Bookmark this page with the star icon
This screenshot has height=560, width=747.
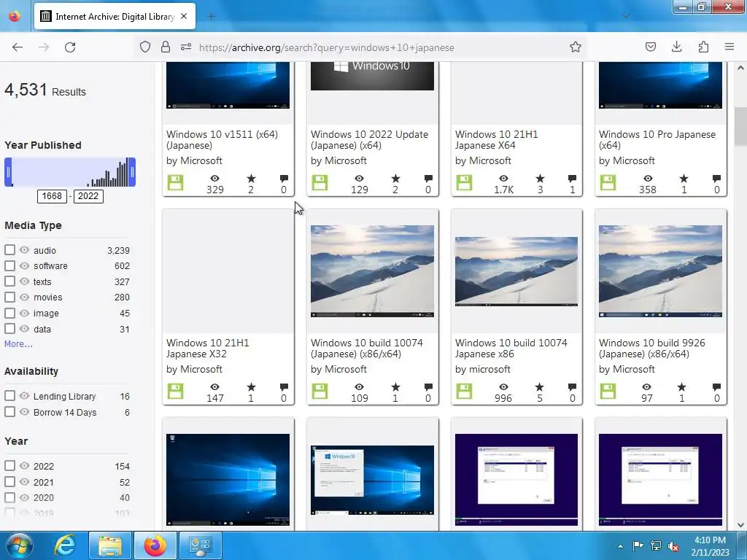click(575, 47)
